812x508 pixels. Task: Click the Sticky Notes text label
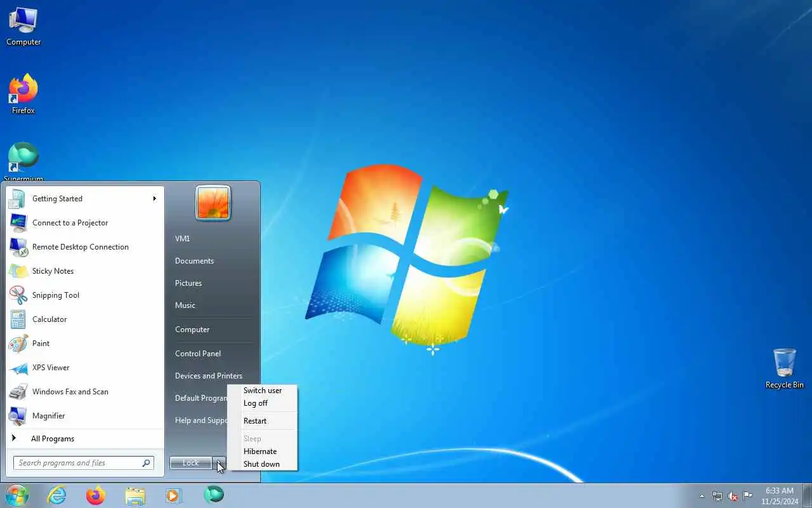[x=53, y=271]
